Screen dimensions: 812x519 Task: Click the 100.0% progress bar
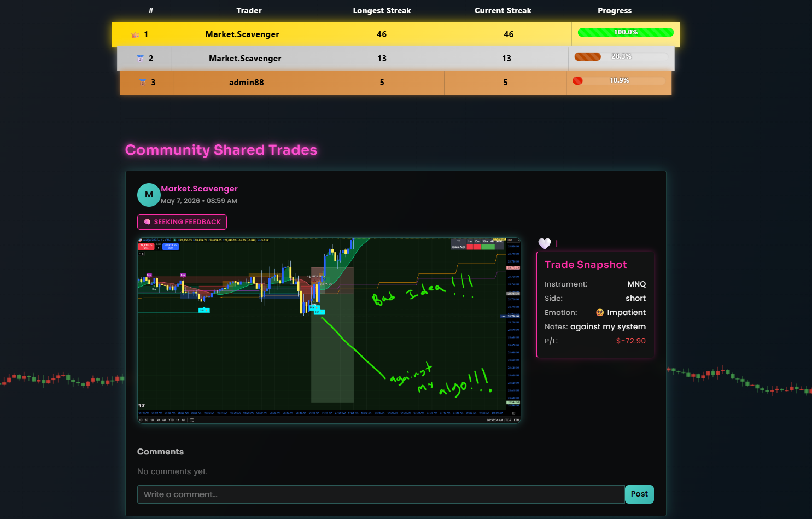click(626, 32)
